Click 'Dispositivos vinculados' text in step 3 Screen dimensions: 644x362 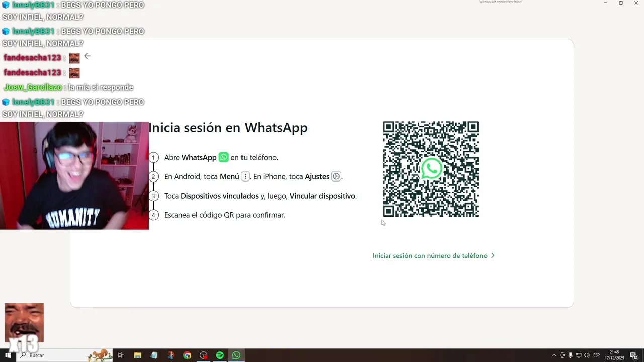(x=219, y=196)
